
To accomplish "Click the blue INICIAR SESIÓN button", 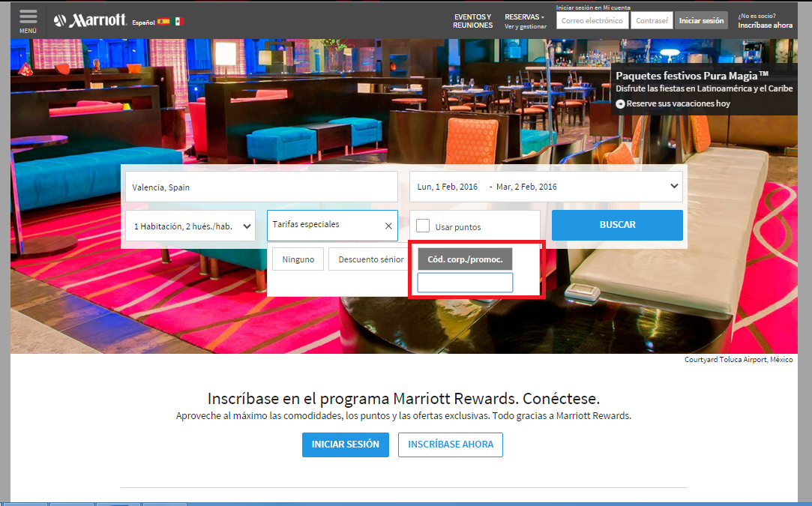I will [x=346, y=445].
